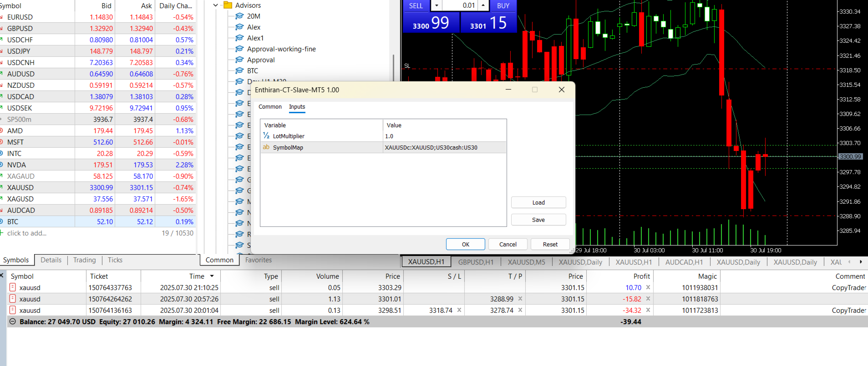Click the Advisors folder icon
This screenshot has width=868, height=366.
tap(228, 5)
